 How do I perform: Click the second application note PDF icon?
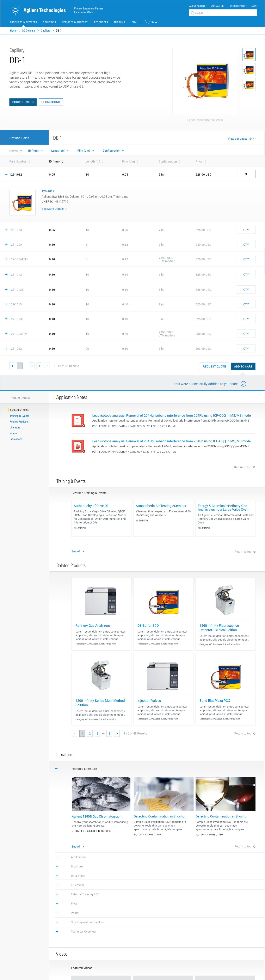(78, 446)
